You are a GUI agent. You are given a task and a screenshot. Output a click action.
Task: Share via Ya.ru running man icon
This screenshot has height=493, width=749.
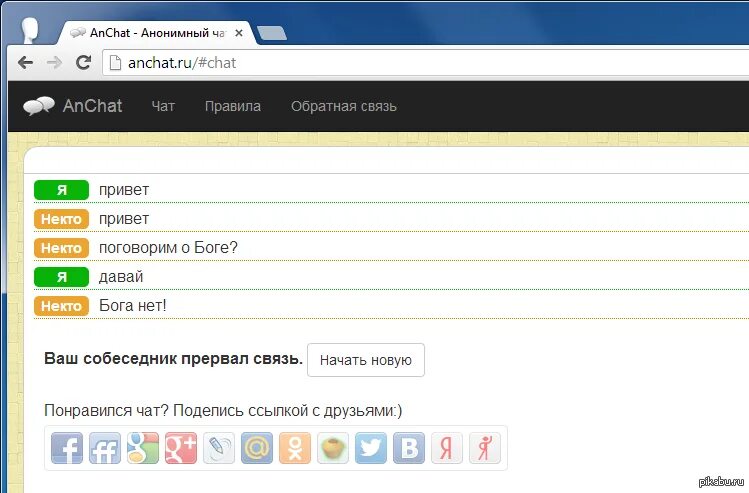point(485,448)
